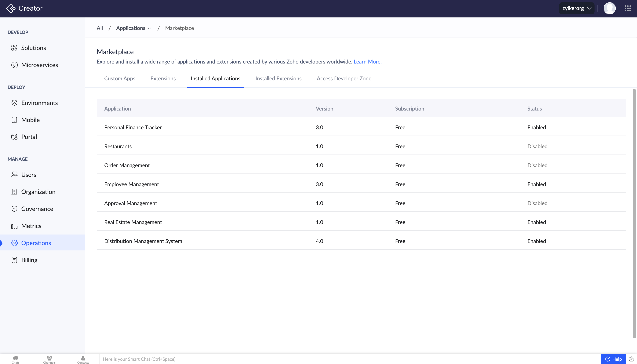Click the Microservices icon in sidebar
637x364 pixels.
[14, 65]
